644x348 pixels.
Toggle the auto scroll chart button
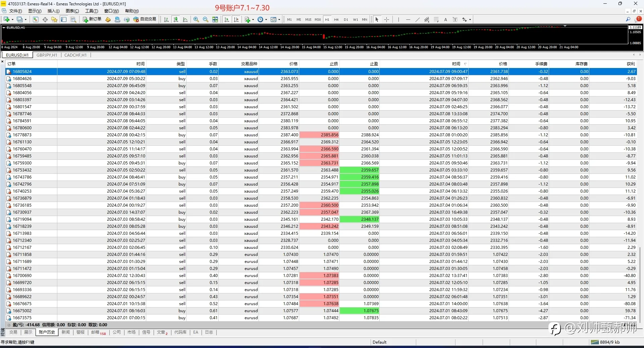tap(227, 19)
